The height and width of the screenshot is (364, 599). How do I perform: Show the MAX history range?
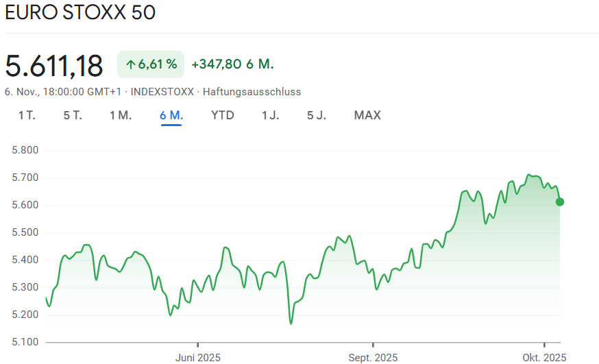coord(367,115)
